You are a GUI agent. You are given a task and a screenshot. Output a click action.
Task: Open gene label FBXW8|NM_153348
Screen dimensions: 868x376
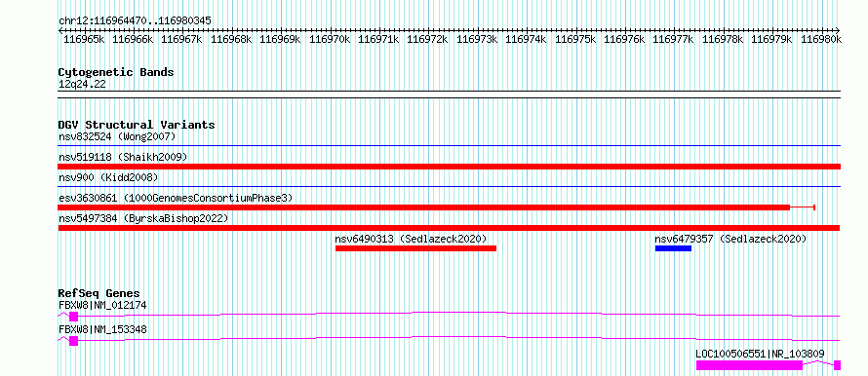[102, 330]
